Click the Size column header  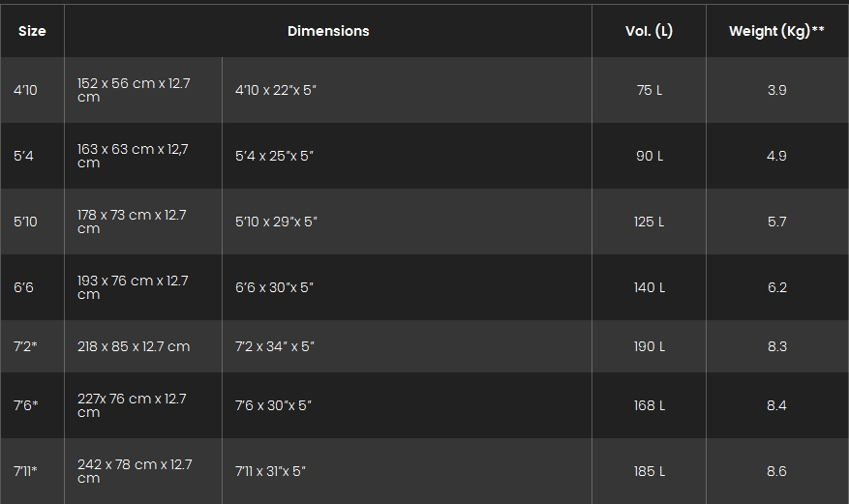[x=32, y=31]
